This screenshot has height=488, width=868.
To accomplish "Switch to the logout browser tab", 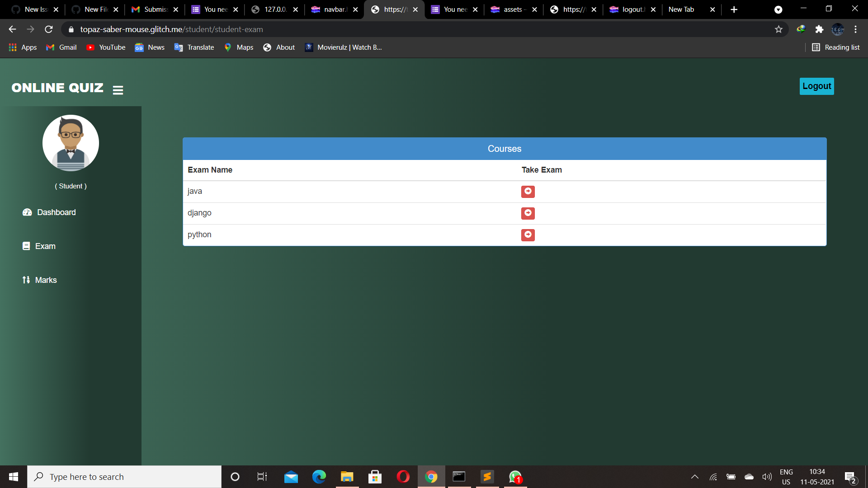I will (x=631, y=9).
